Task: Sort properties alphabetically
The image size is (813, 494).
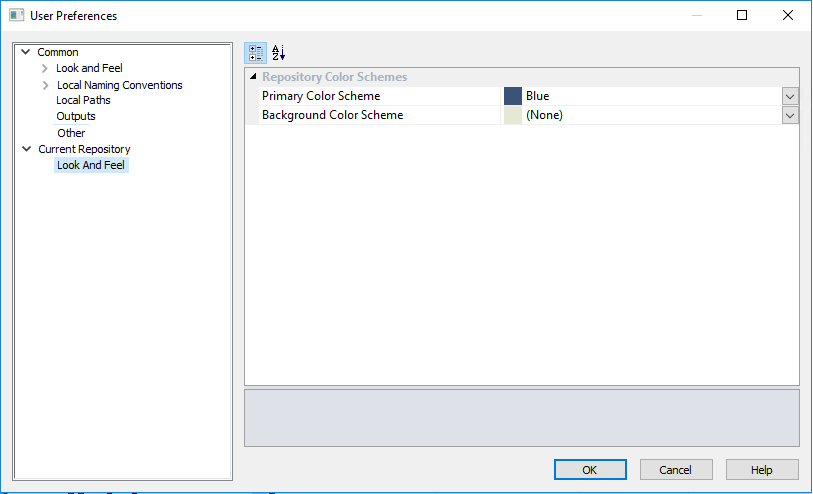Action: click(x=279, y=53)
